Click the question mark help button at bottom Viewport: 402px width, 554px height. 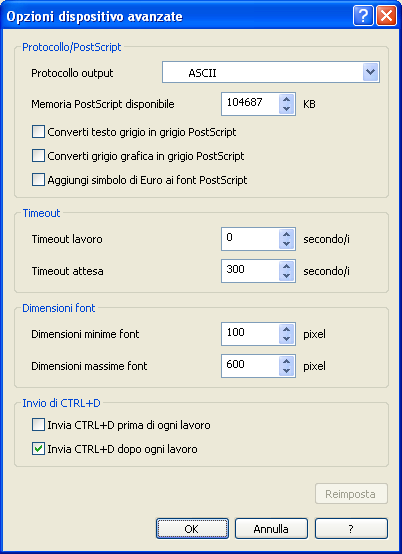coord(351,529)
